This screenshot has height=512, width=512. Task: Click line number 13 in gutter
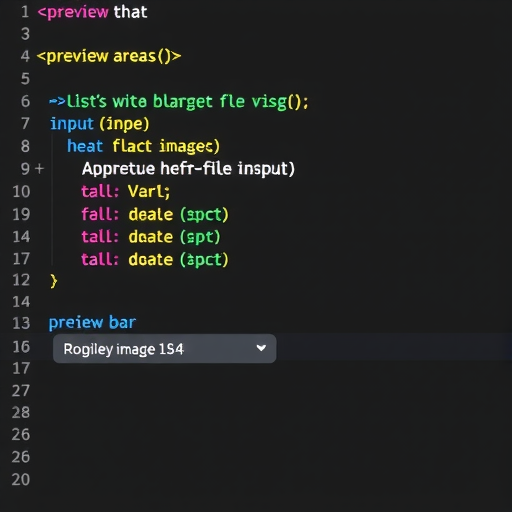click(x=21, y=323)
